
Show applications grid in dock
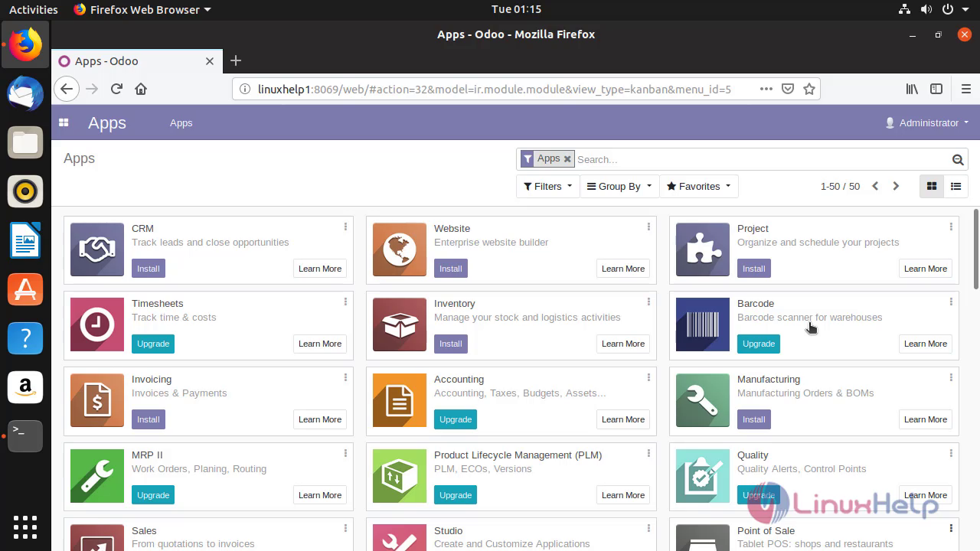(x=25, y=527)
